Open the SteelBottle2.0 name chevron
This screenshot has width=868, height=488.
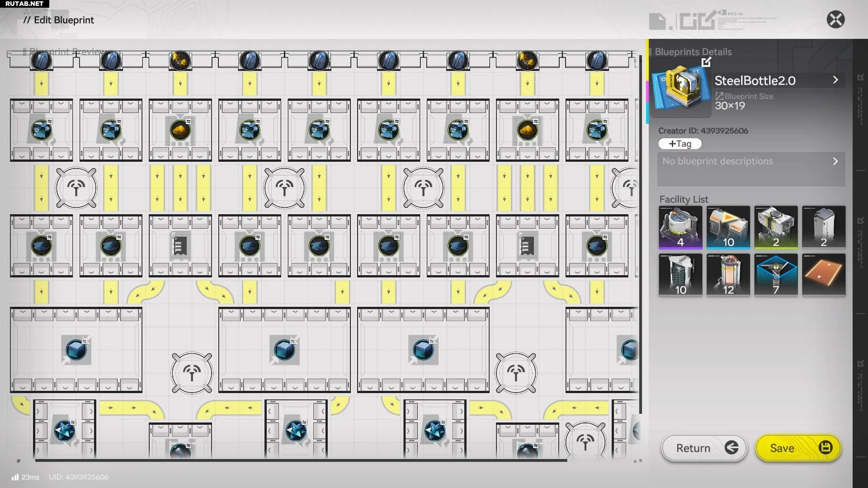click(x=835, y=80)
